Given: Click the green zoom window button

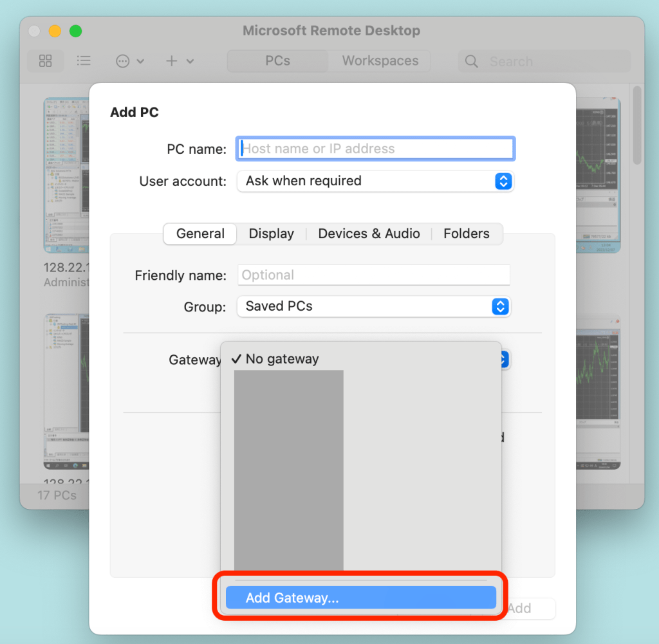Looking at the screenshot, I should [x=75, y=31].
